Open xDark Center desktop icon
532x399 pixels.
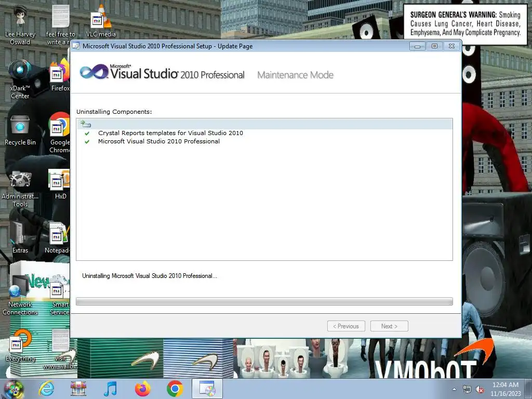click(x=20, y=79)
